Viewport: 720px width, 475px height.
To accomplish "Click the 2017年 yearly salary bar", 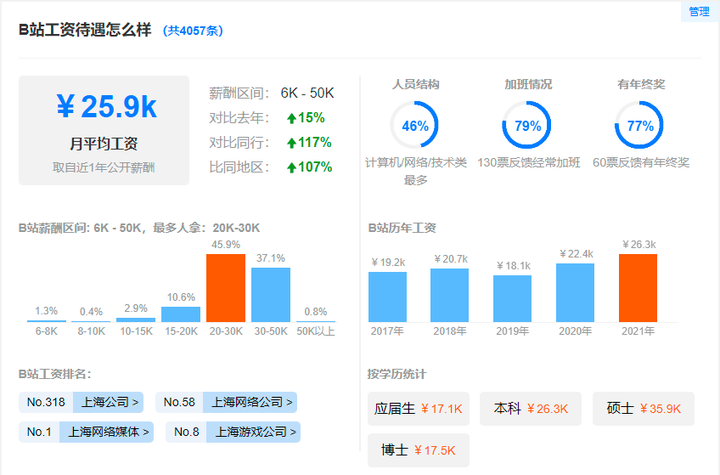I will [388, 297].
